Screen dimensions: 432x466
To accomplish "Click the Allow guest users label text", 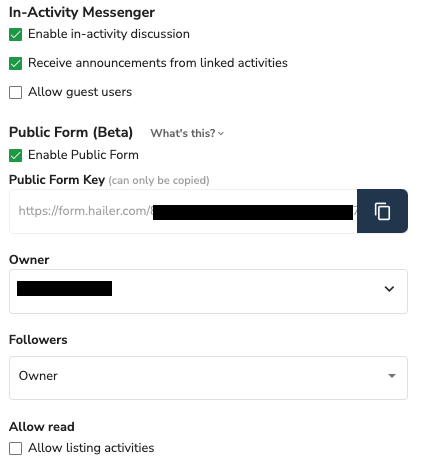I will [x=80, y=92].
